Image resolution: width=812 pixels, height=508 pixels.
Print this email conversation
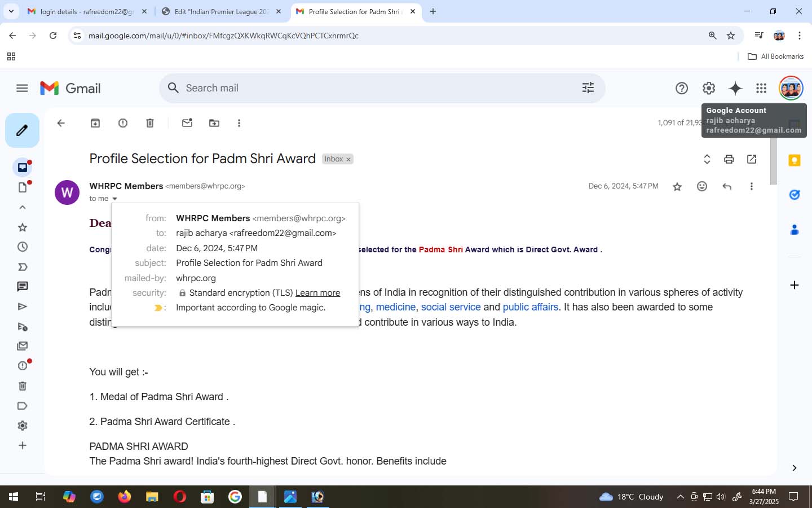[x=729, y=159]
